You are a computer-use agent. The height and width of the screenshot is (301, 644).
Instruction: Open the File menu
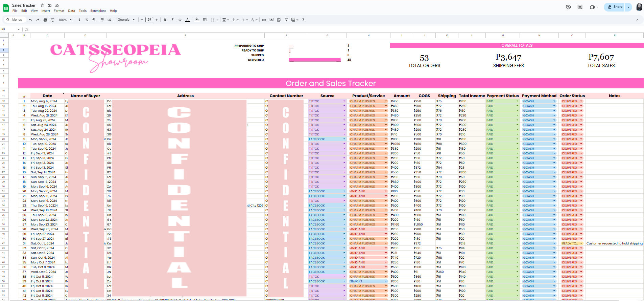pyautogui.click(x=15, y=11)
